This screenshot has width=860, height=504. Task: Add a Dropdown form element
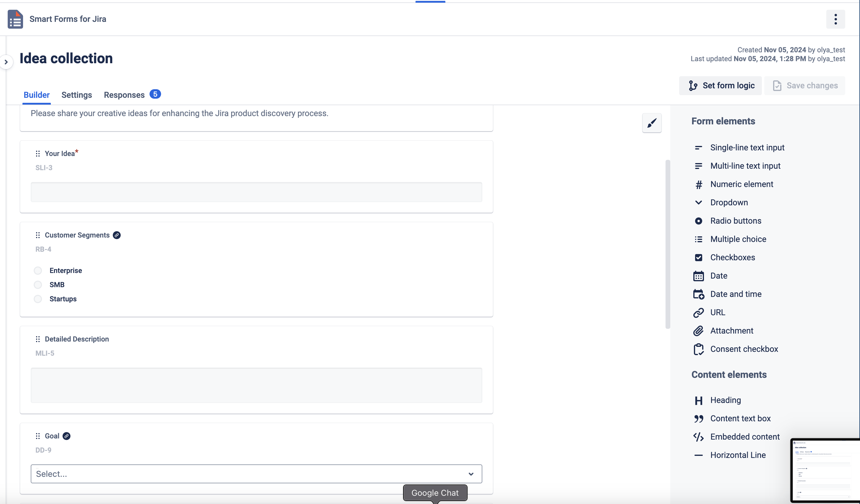728,202
